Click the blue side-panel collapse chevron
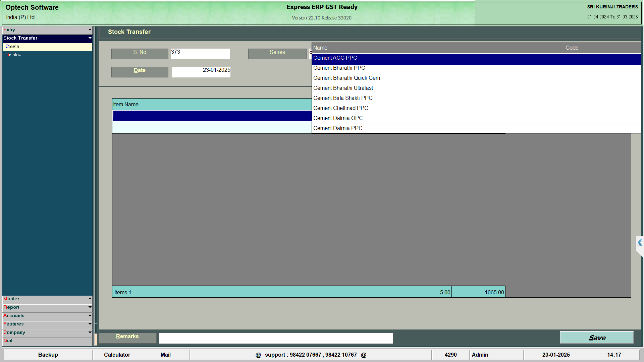644x362 pixels. tap(640, 243)
